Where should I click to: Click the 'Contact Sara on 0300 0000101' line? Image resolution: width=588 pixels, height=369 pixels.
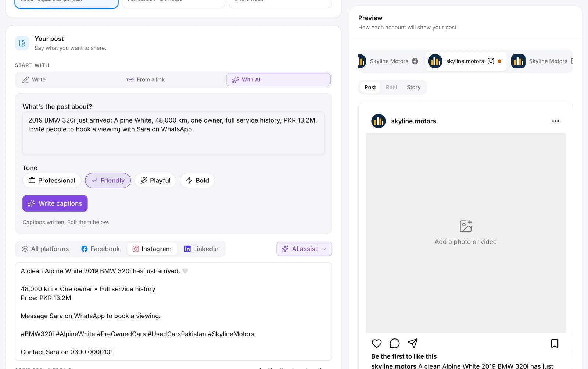point(67,352)
